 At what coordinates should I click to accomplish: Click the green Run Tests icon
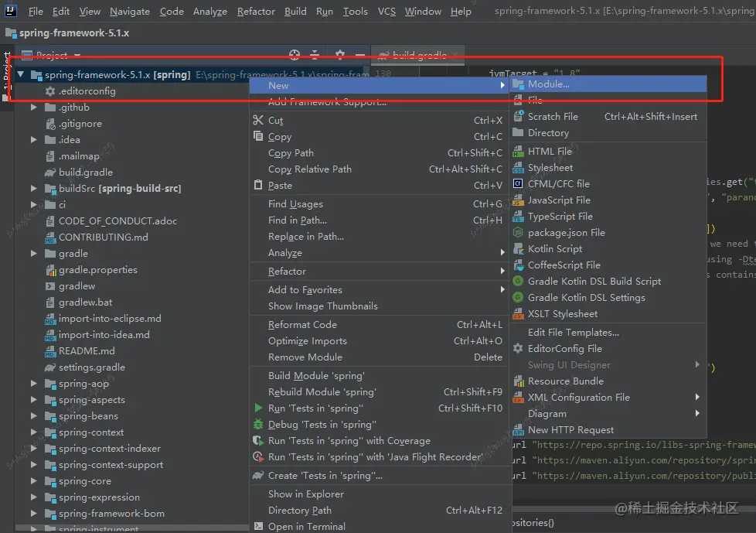pyautogui.click(x=258, y=408)
